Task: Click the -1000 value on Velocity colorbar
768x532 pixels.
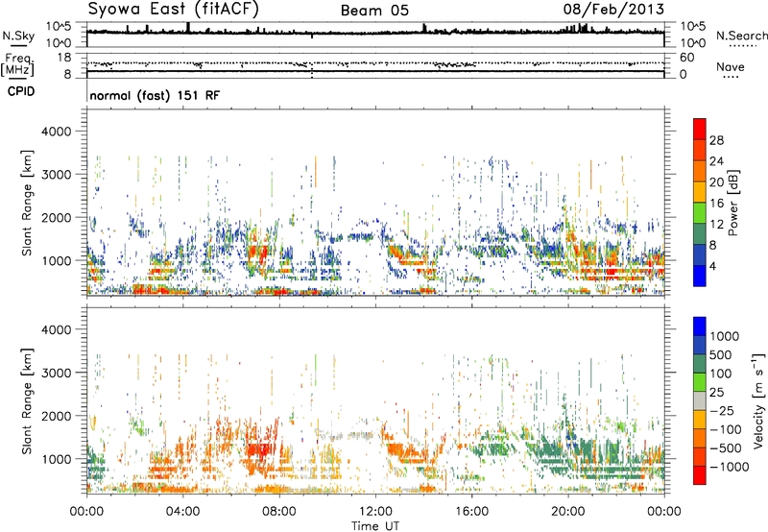Action: [730, 467]
